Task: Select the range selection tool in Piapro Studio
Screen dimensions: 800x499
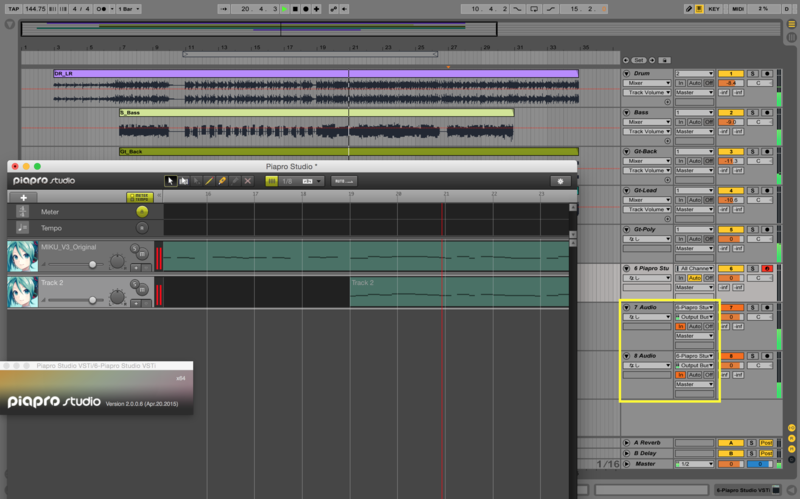Action: [184, 181]
